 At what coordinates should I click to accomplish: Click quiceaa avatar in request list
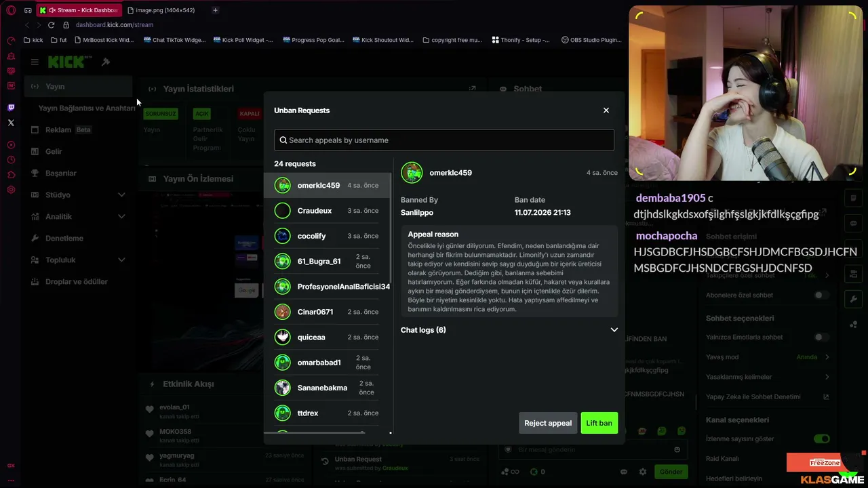click(x=283, y=337)
